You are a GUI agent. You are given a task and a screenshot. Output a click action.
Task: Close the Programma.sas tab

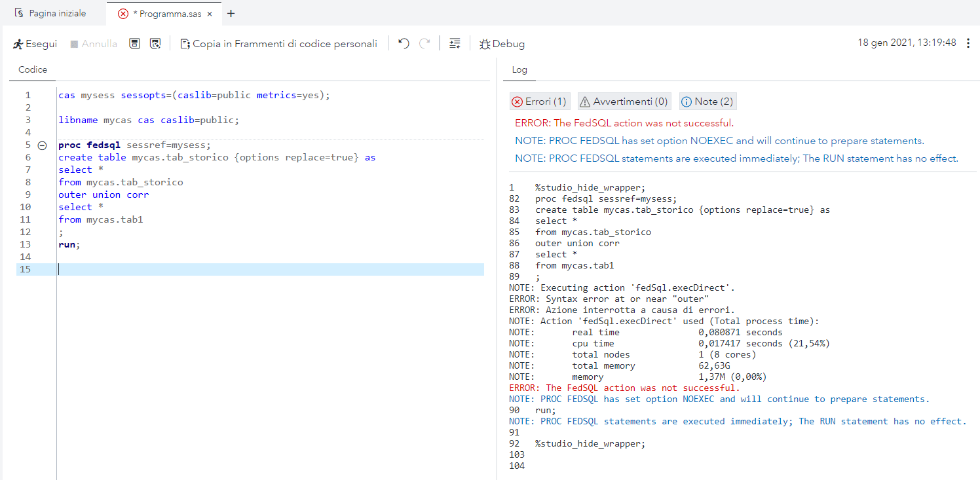(209, 12)
